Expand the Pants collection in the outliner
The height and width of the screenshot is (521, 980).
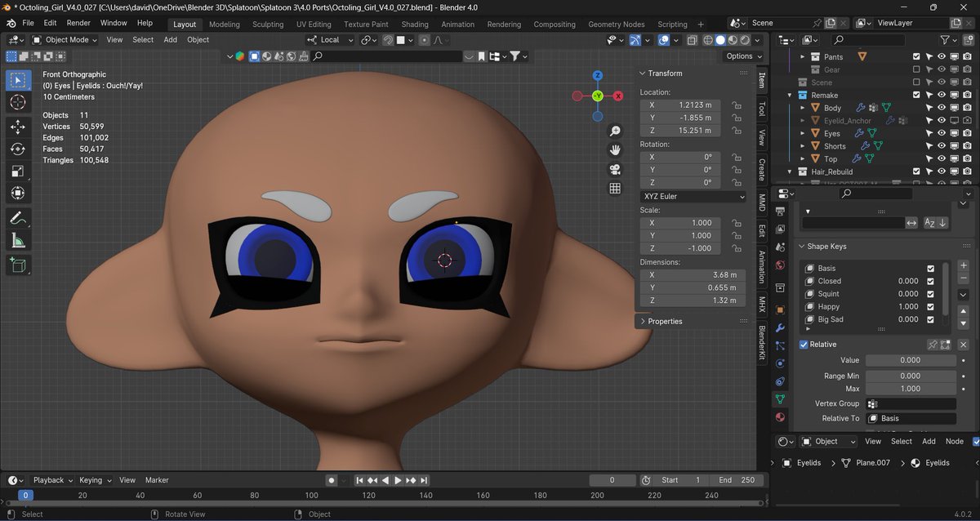(x=803, y=57)
